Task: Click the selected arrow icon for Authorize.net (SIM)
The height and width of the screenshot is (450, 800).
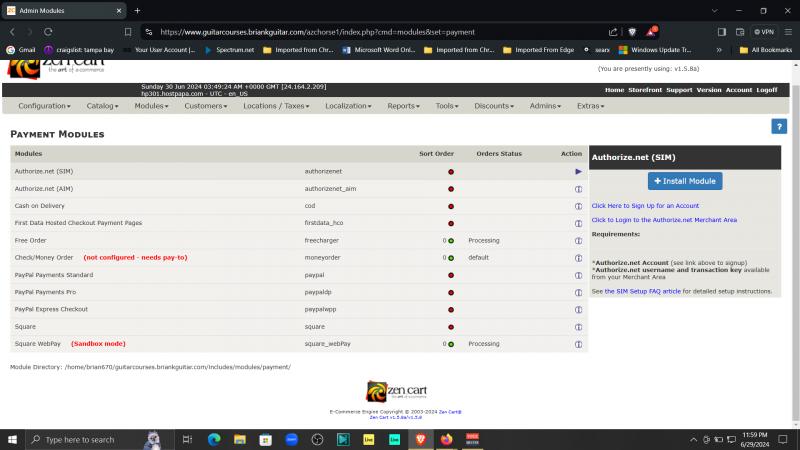Action: [578, 171]
